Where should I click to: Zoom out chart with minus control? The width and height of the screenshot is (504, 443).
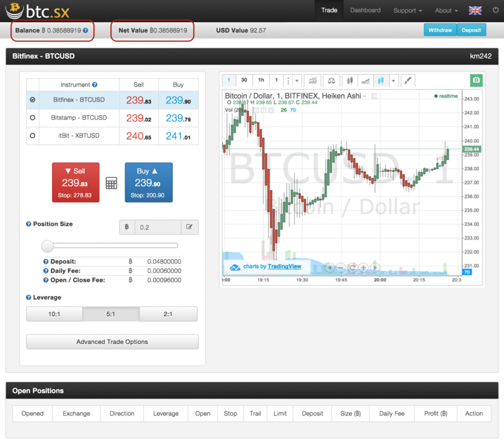[341, 267]
